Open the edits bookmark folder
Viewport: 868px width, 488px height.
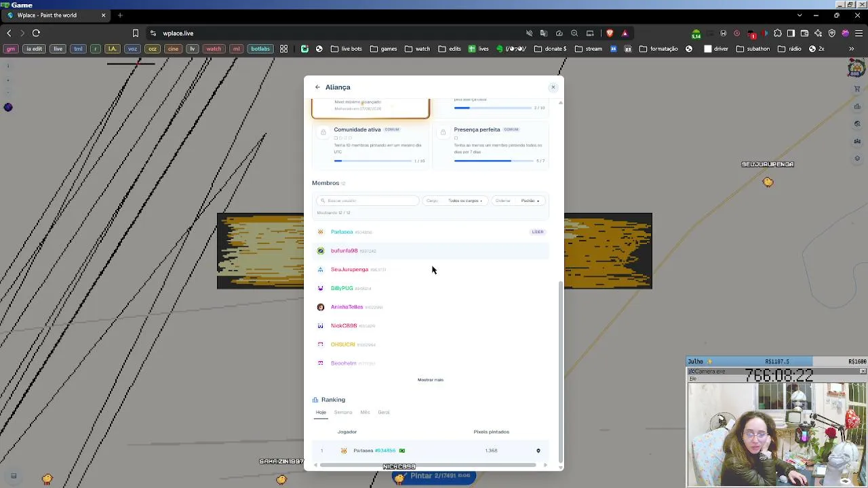tap(450, 49)
